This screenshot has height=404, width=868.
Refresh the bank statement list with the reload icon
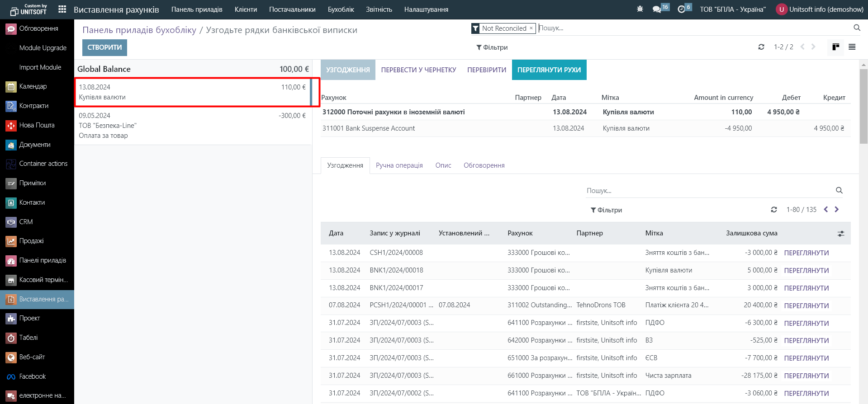(761, 47)
